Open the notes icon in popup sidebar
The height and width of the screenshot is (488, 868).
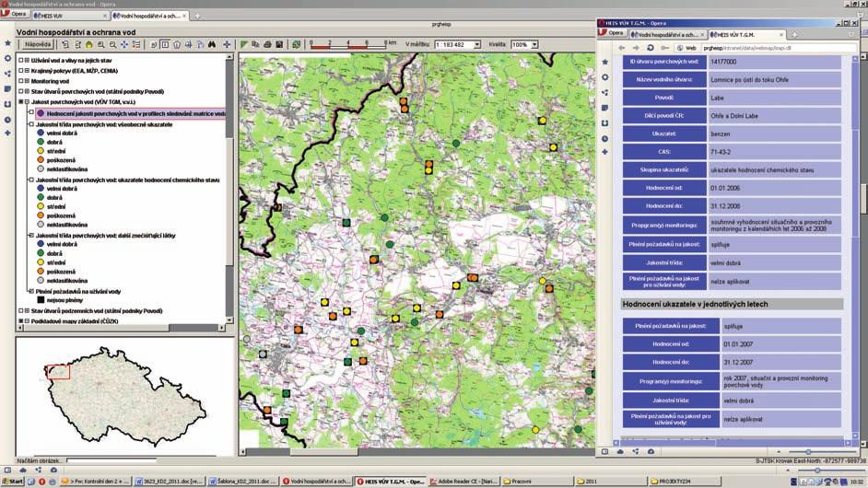click(605, 108)
